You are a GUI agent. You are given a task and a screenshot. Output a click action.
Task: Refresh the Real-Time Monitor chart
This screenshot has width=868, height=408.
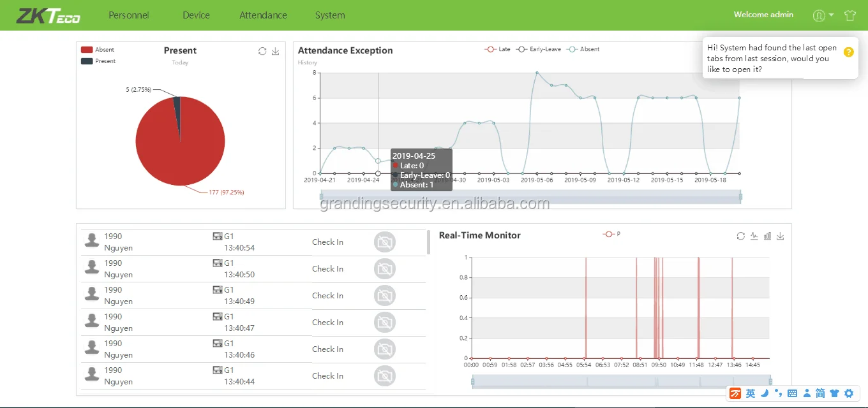740,236
